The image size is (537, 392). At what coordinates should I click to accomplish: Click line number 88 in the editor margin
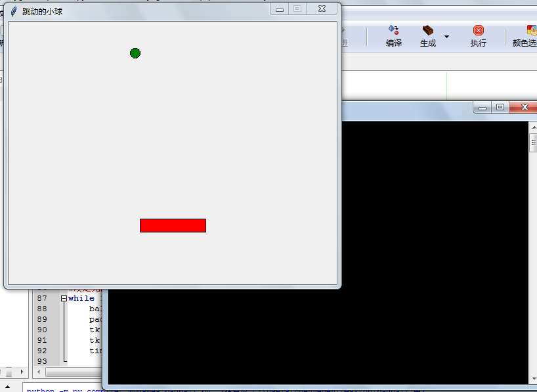click(x=42, y=309)
